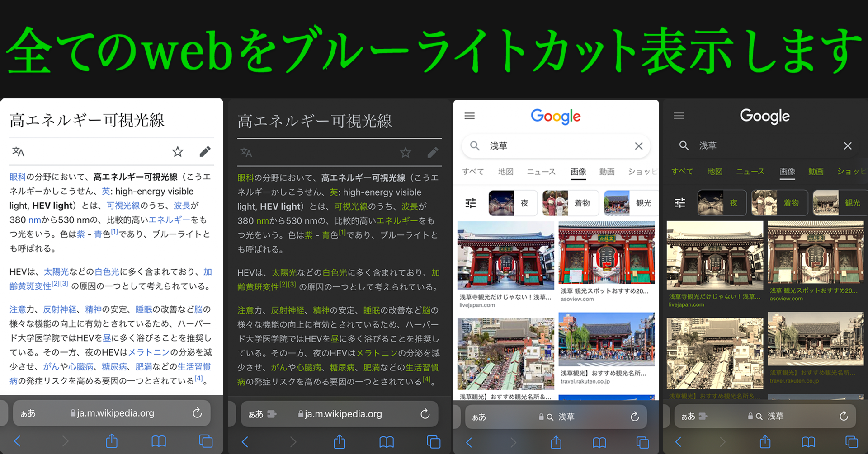
Task: Tap the language icon on light Wikipedia page
Action: coord(18,152)
